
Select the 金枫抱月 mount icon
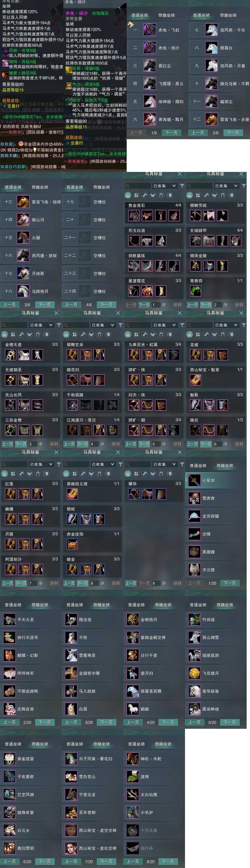(x=133, y=619)
